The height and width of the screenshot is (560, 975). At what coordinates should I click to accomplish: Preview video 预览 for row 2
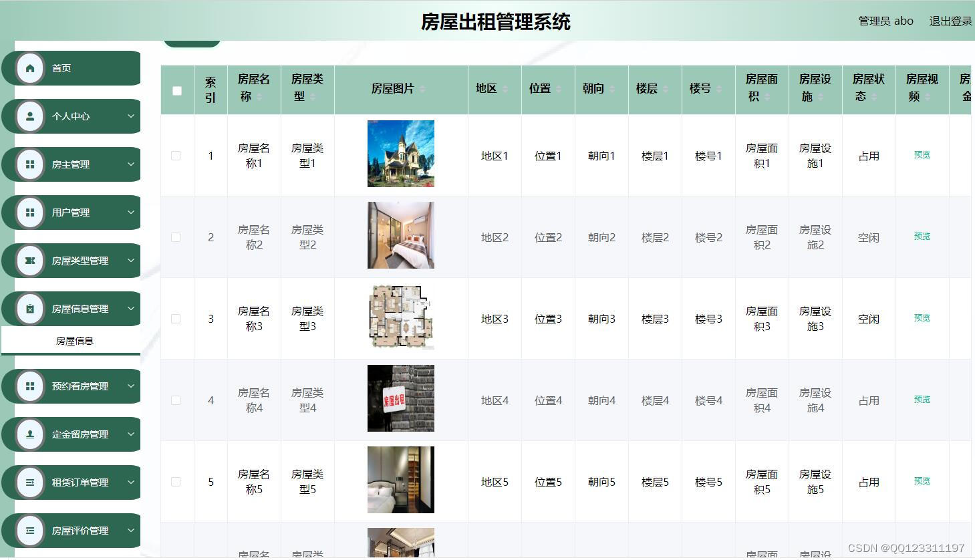(x=922, y=237)
